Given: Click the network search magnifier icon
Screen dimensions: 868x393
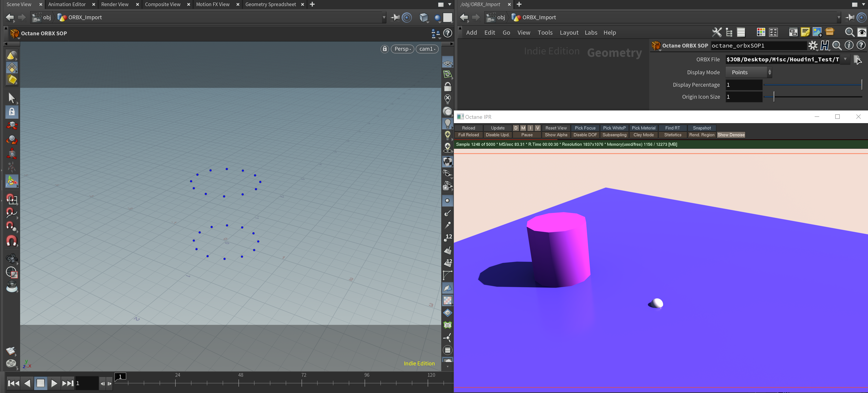Looking at the screenshot, I should 849,32.
